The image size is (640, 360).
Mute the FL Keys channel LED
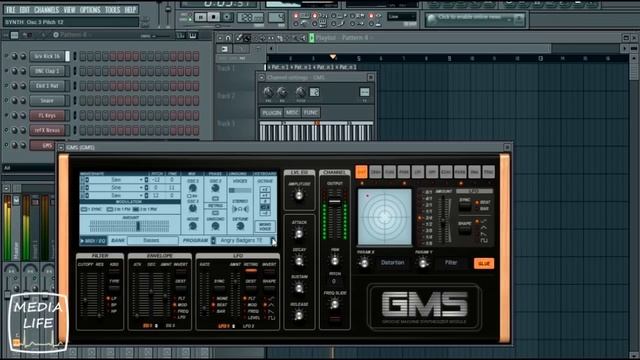tap(6, 116)
